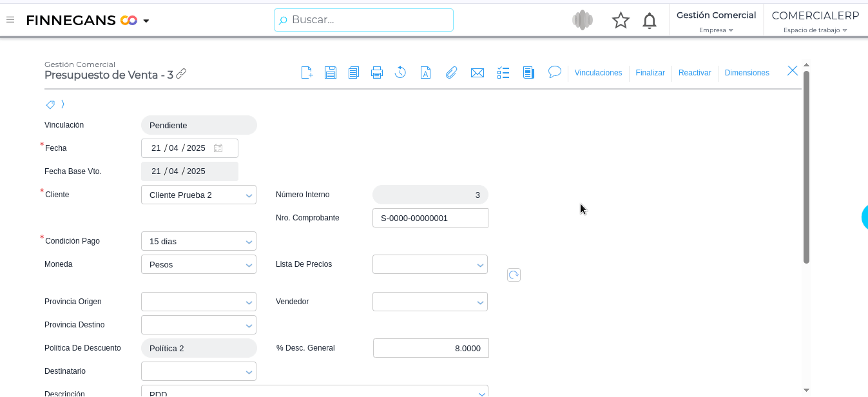Click the blue help bubble at right edge
This screenshot has width=868, height=397.
865,218
